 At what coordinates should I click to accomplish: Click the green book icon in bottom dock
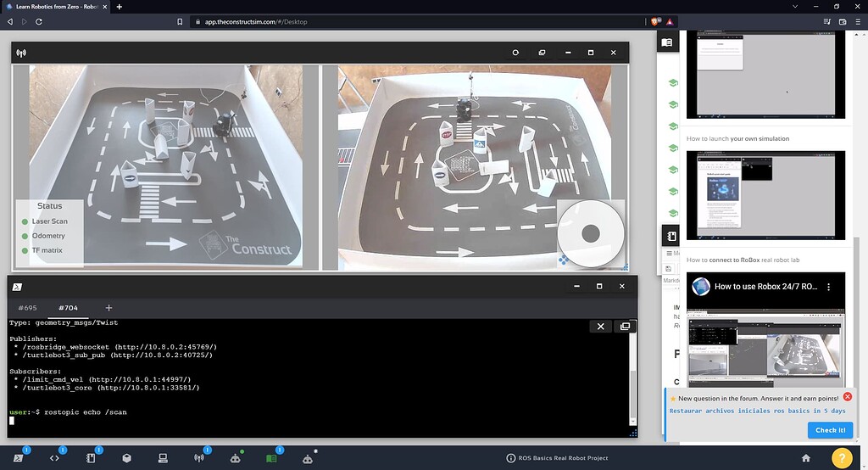(x=271, y=458)
